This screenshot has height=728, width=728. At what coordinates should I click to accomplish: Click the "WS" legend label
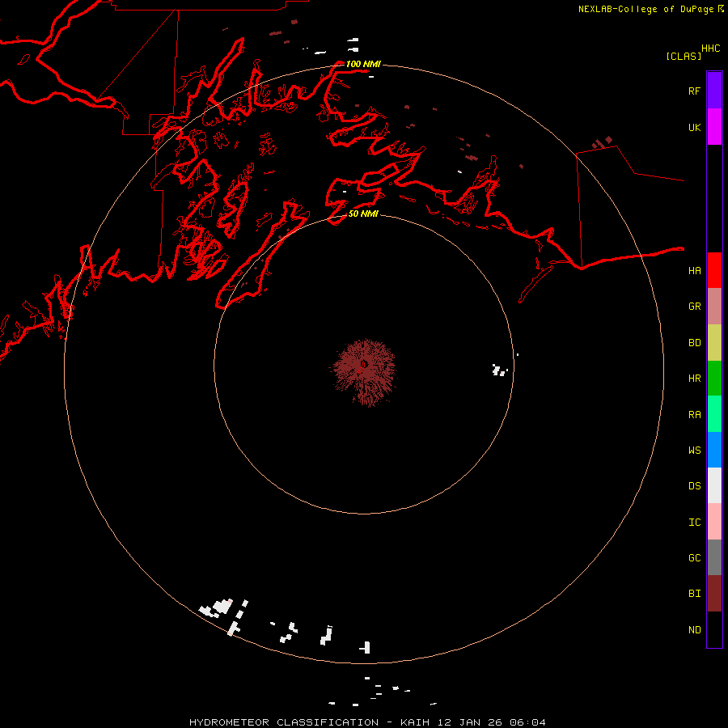(x=695, y=450)
